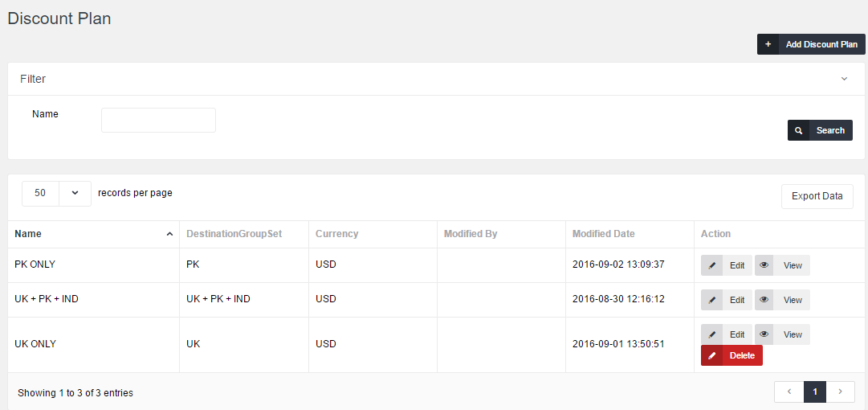The width and height of the screenshot is (868, 410).
Task: Sort by DestinationGroupSet column header
Action: pyautogui.click(x=232, y=234)
